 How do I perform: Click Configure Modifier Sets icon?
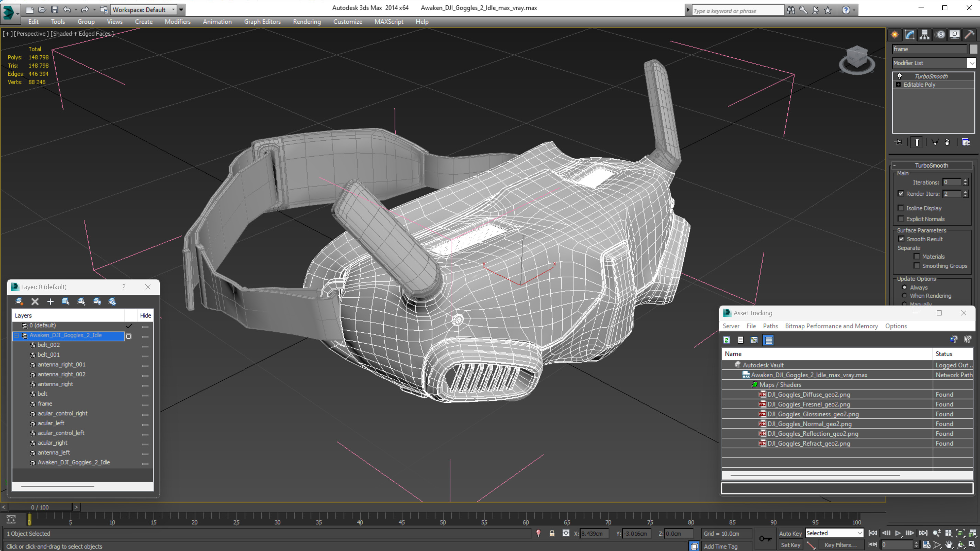pyautogui.click(x=966, y=142)
